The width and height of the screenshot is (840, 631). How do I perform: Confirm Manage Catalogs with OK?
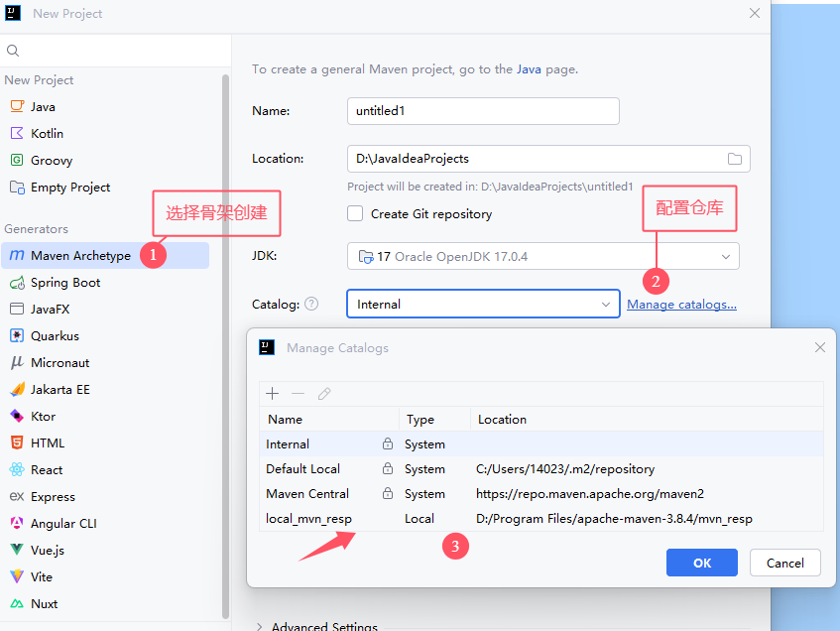pyautogui.click(x=702, y=563)
